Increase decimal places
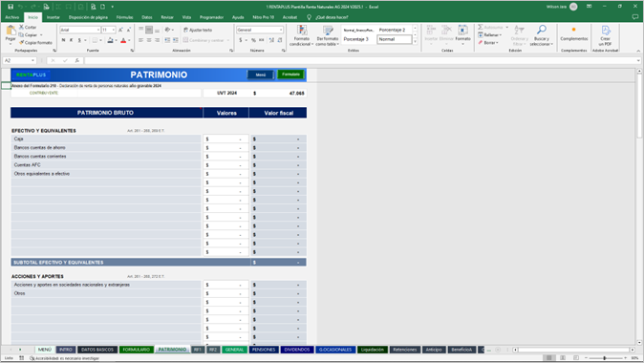The width and height of the screenshot is (644, 363). coord(271,40)
